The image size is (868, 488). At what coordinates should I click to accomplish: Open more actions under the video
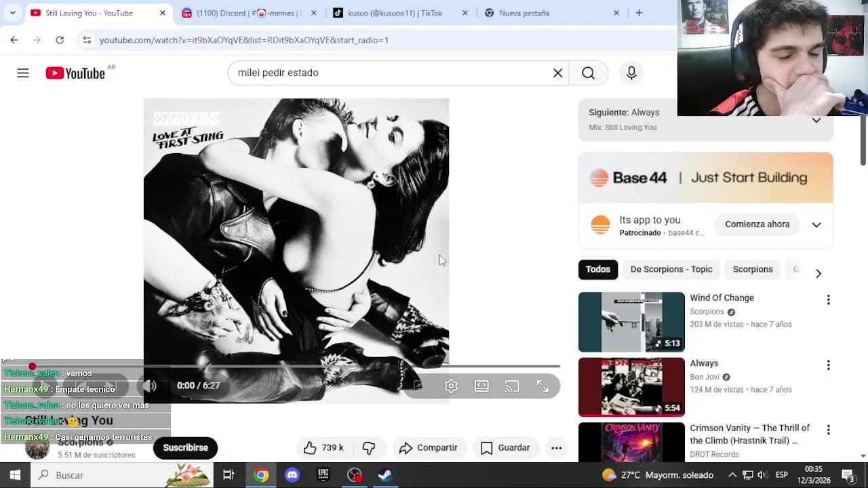556,447
